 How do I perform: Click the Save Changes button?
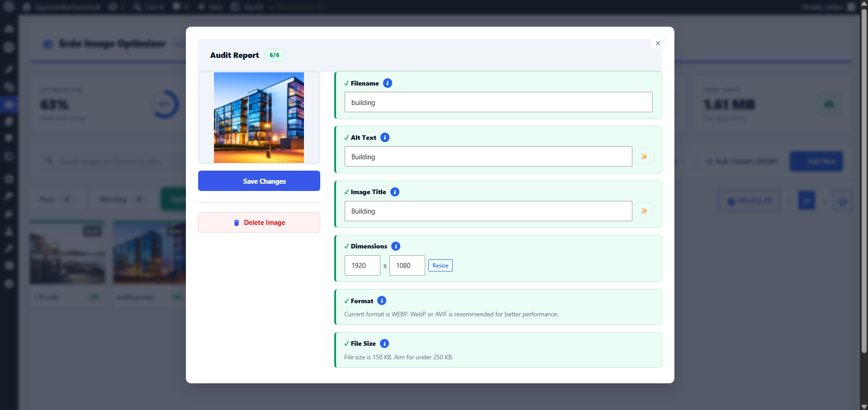(x=259, y=181)
